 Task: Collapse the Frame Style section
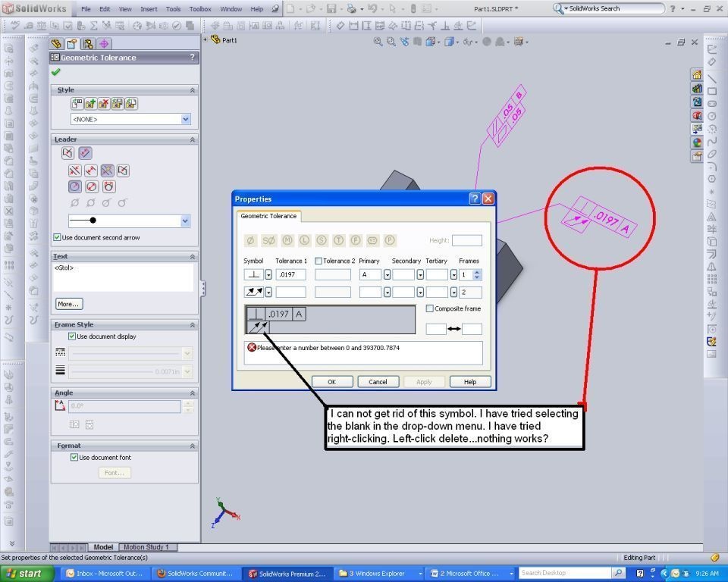pyautogui.click(x=192, y=325)
